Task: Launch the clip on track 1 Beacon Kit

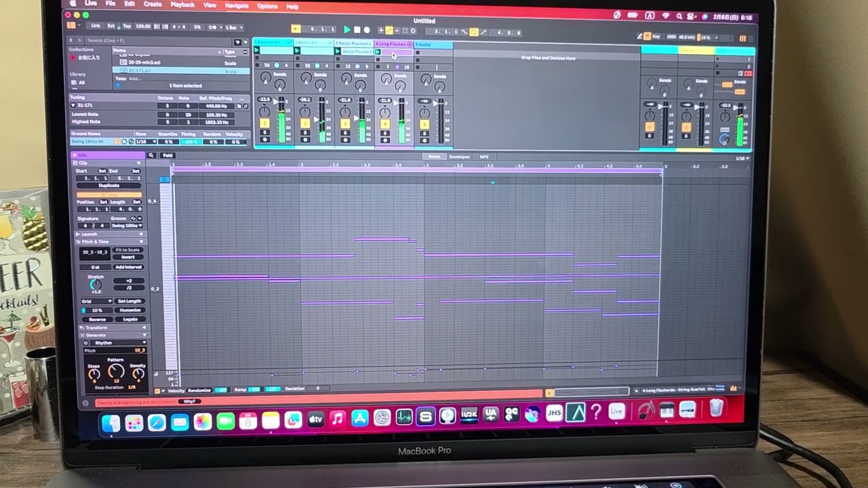Action: [257, 50]
